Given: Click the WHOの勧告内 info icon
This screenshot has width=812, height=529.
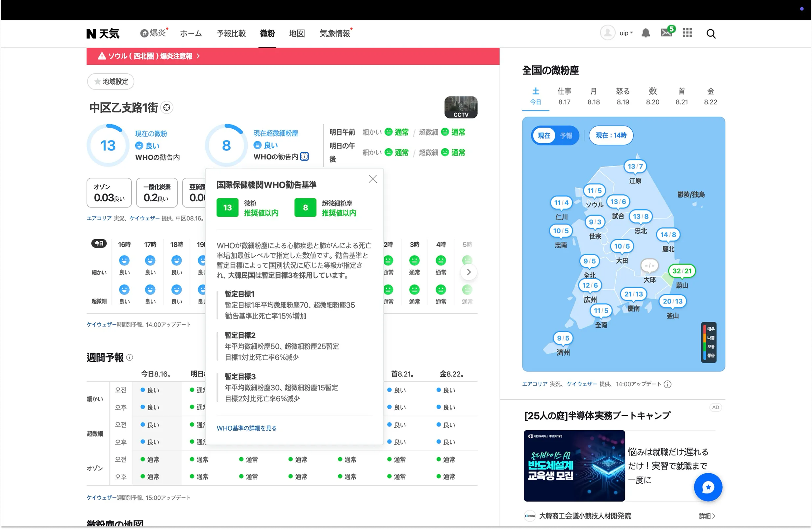Looking at the screenshot, I should click(304, 157).
